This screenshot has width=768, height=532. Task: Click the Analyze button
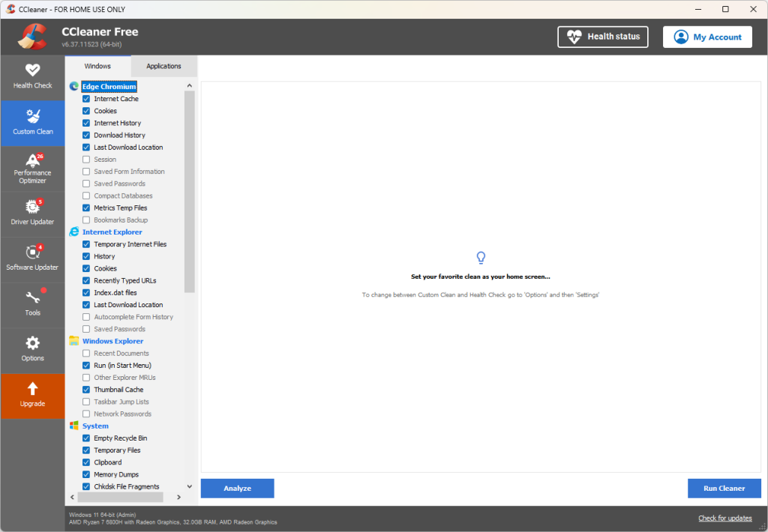(x=238, y=489)
